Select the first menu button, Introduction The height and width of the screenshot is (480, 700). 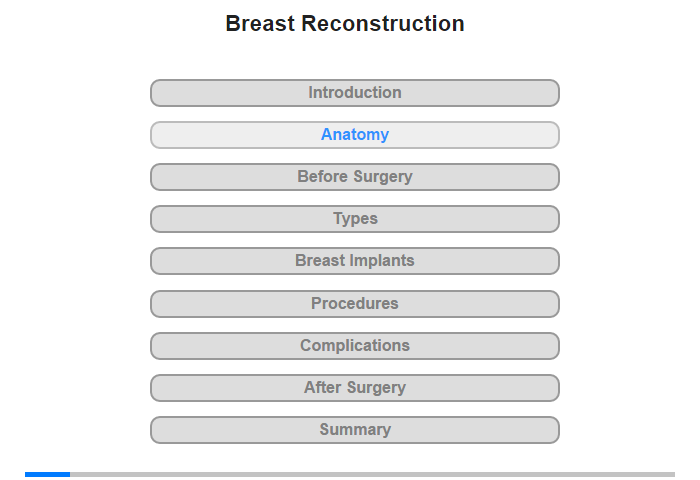[x=354, y=93]
